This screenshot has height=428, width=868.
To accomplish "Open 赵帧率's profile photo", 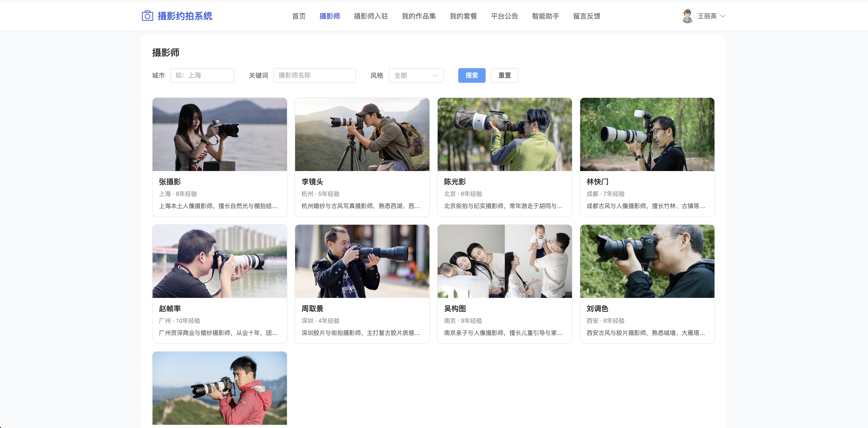I will pos(220,261).
